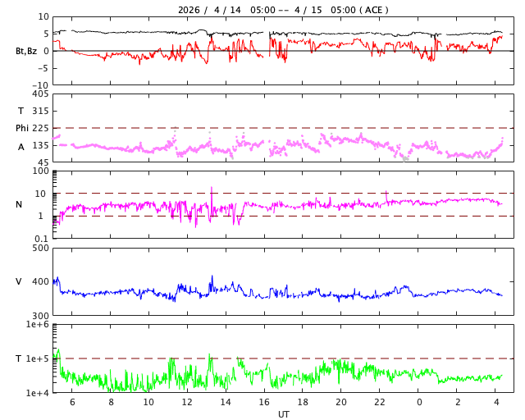Click the plot title showing the ACE date range
The image size is (525, 420).
point(283,10)
